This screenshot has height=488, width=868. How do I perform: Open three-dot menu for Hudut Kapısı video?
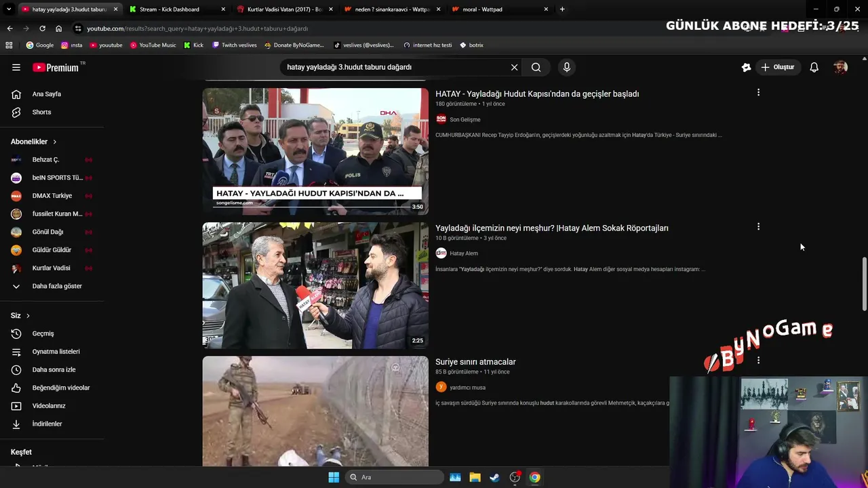[x=758, y=92]
